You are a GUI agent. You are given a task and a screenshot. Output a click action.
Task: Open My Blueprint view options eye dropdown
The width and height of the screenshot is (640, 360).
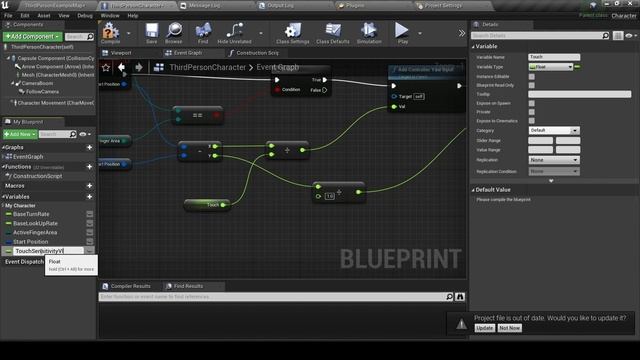[x=85, y=134]
